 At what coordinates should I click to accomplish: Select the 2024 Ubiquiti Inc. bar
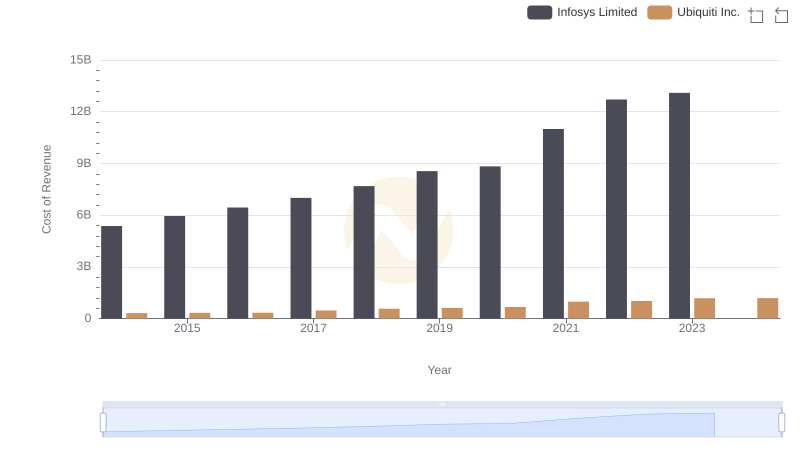tap(767, 309)
